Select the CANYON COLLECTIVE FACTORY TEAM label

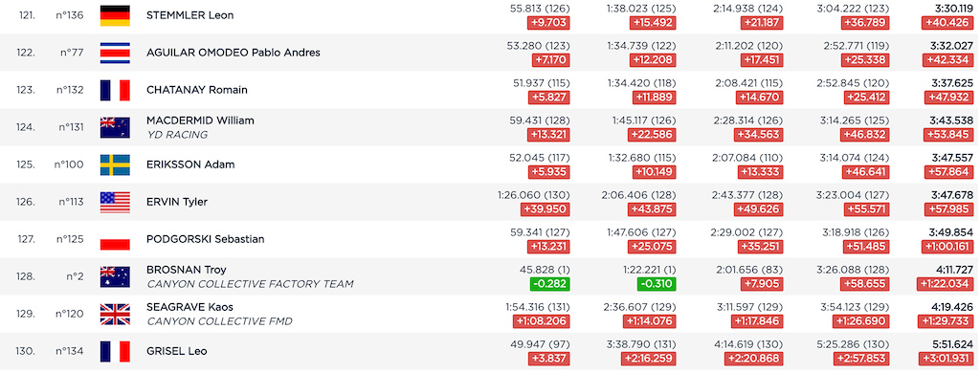250,284
